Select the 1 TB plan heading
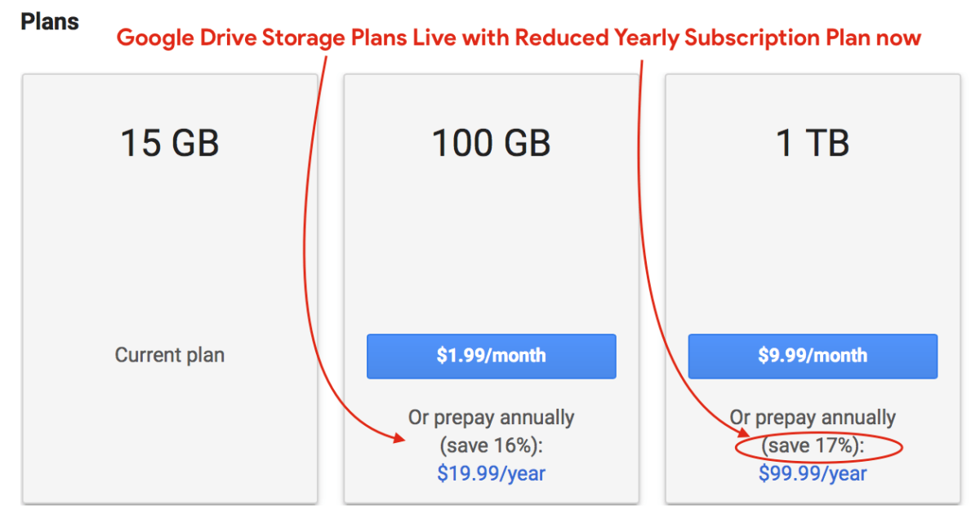Image resolution: width=980 pixels, height=514 pixels. 813,143
